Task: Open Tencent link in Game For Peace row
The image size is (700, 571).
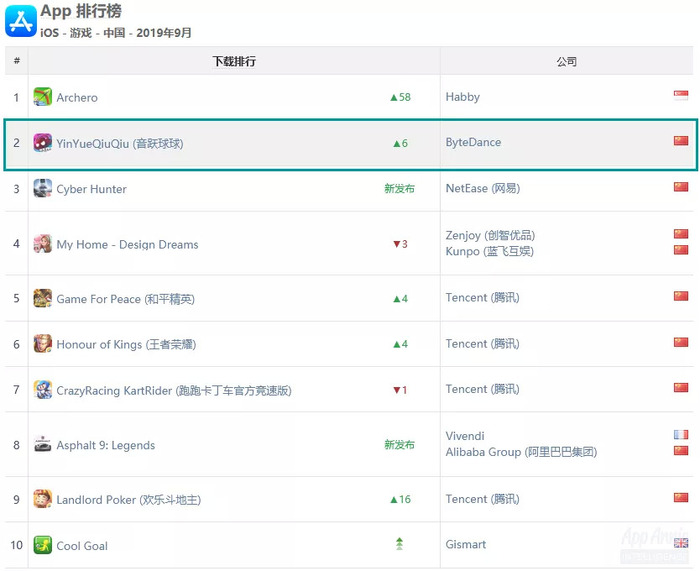Action: [483, 298]
